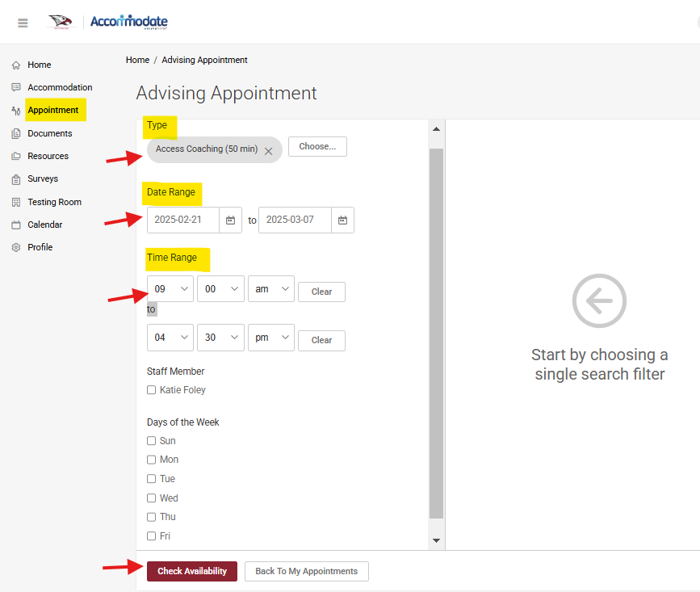700x592 pixels.
Task: Open start date calendar picker icon
Action: (x=230, y=220)
